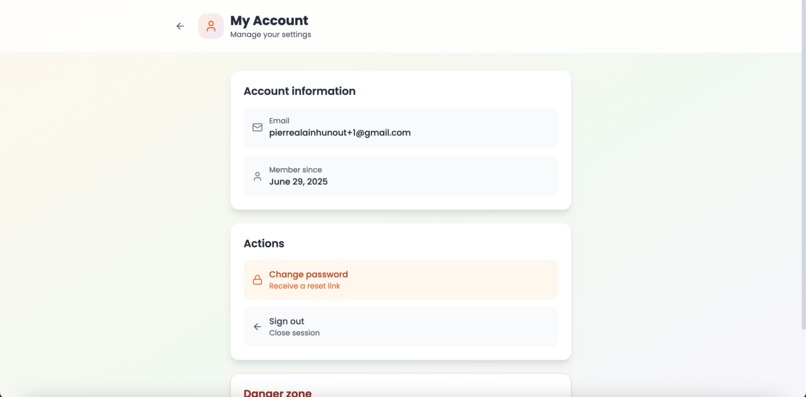Image resolution: width=806 pixels, height=397 pixels.
Task: Open the Change password action
Action: click(400, 280)
